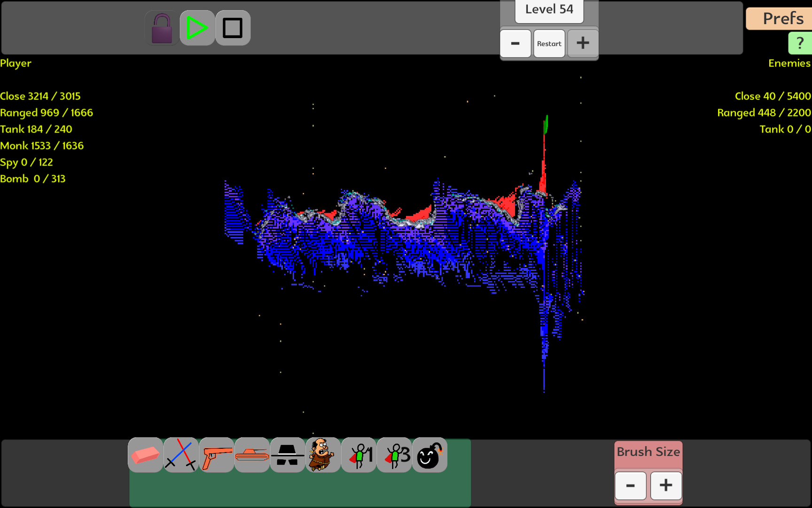Select the caped hero 3 icon

click(394, 455)
